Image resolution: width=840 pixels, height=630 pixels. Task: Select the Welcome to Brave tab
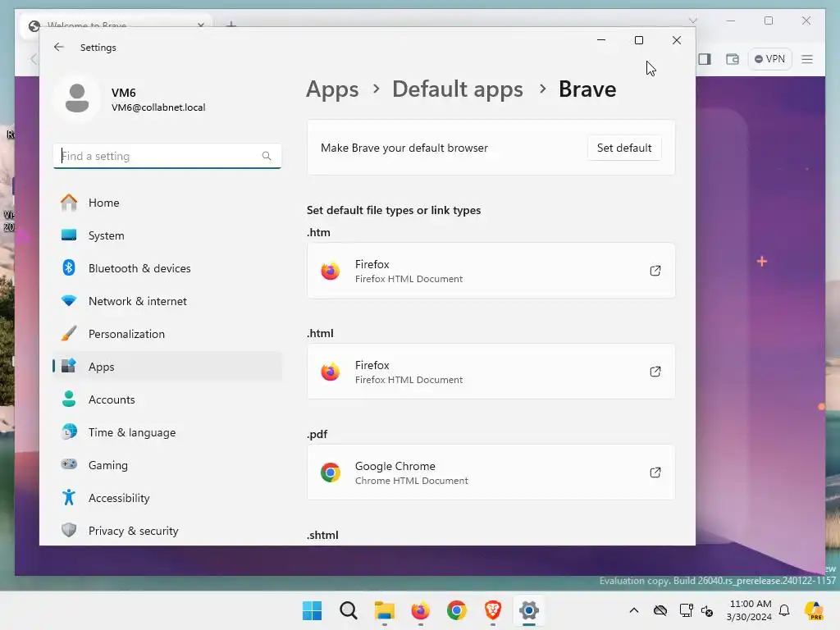pyautogui.click(x=116, y=25)
